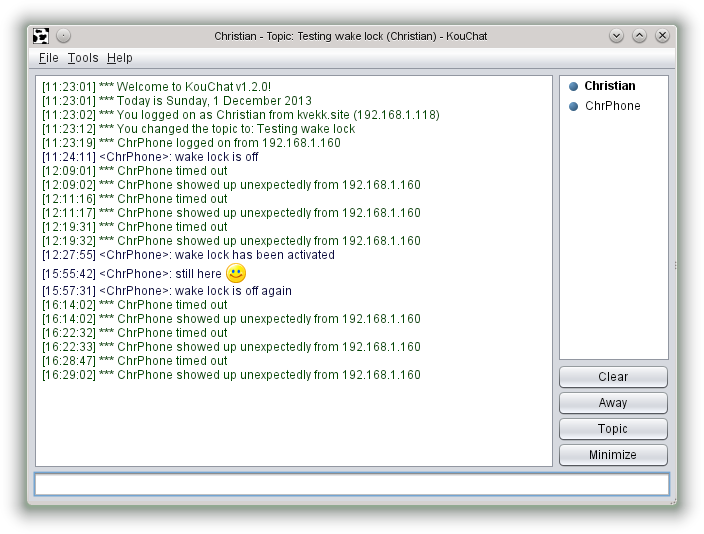
Task: Click 'showed up unexpectedly' line at 16:29:02
Action: [x=231, y=375]
